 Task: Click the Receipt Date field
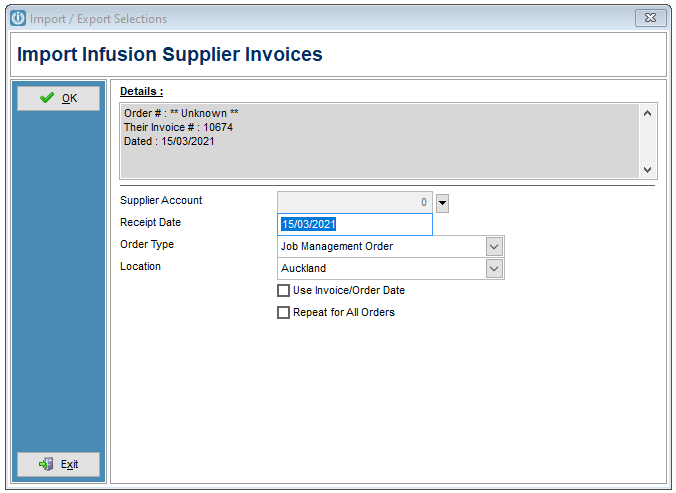pyautogui.click(x=354, y=224)
